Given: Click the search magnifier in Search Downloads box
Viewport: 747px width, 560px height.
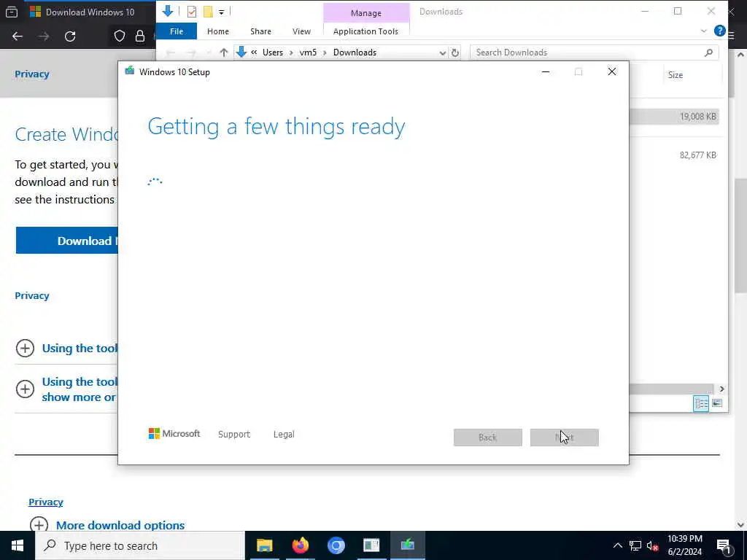Looking at the screenshot, I should [708, 52].
